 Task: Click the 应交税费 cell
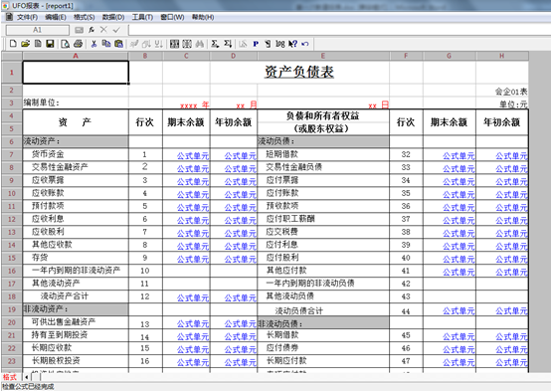pos(323,232)
